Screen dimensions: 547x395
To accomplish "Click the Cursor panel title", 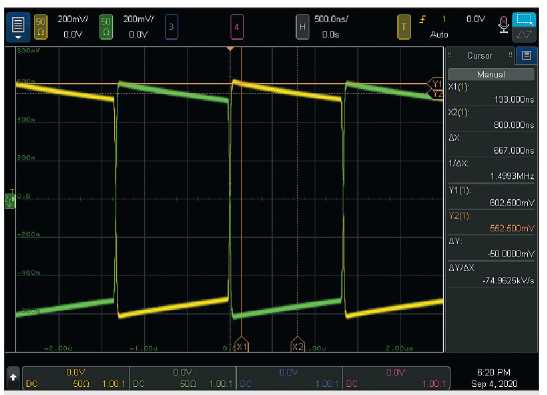I will (x=480, y=56).
